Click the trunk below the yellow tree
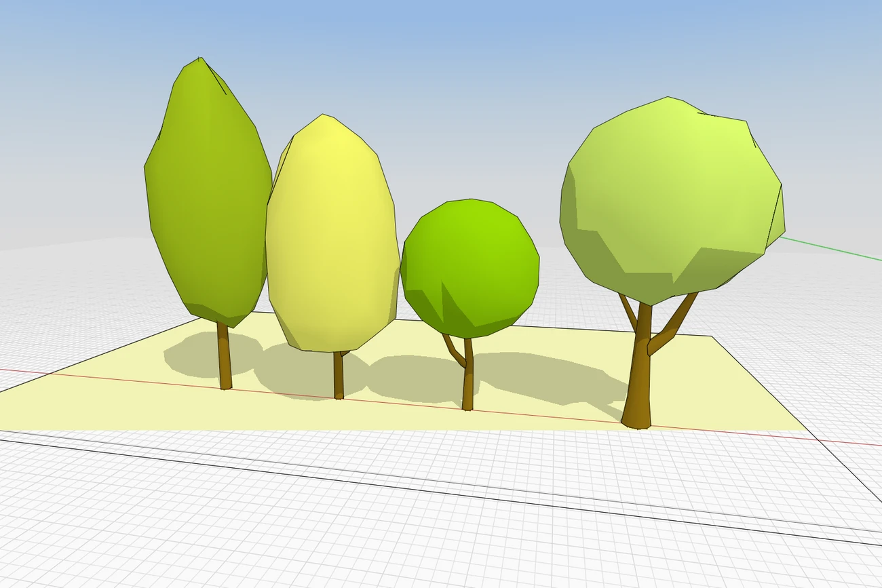Image resolution: width=882 pixels, height=588 pixels. [x=338, y=376]
